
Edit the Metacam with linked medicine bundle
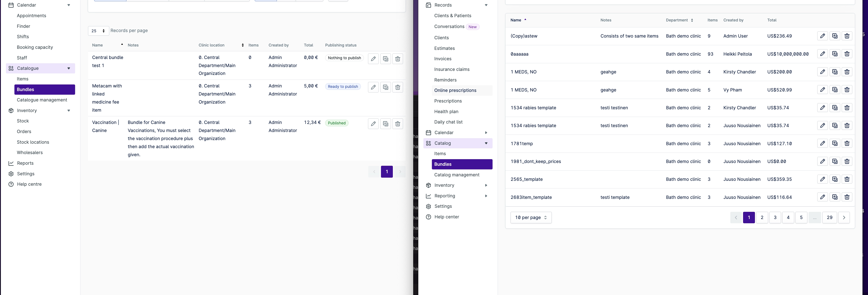click(x=373, y=87)
